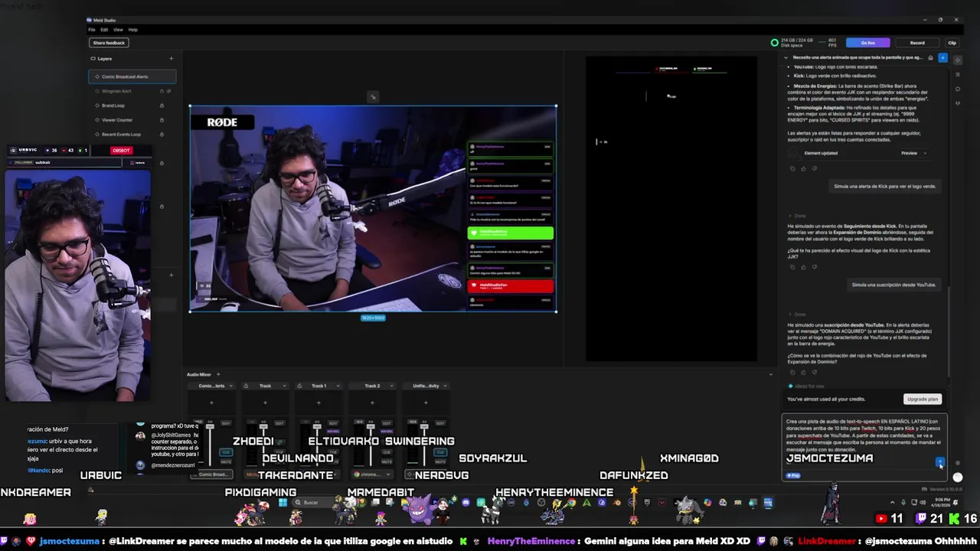This screenshot has height=551, width=980.
Task: Click EDIT on the Unifie...tivity channel
Action: pyautogui.click(x=440, y=422)
